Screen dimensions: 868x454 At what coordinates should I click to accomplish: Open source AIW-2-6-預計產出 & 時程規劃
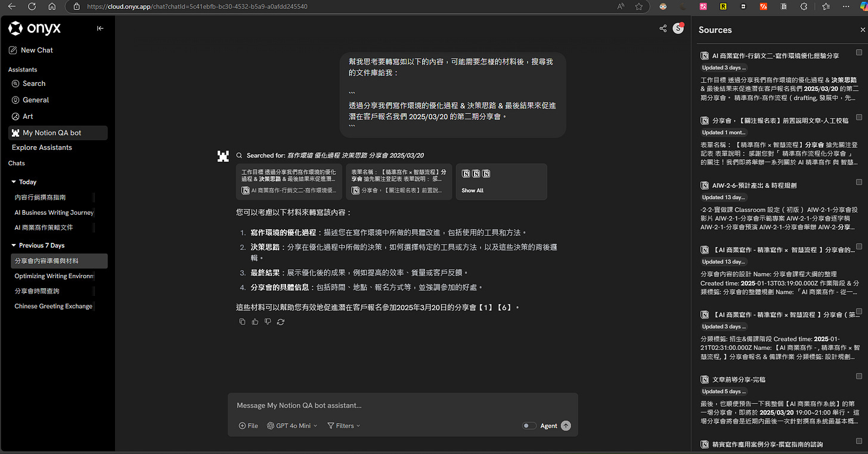[754, 185]
